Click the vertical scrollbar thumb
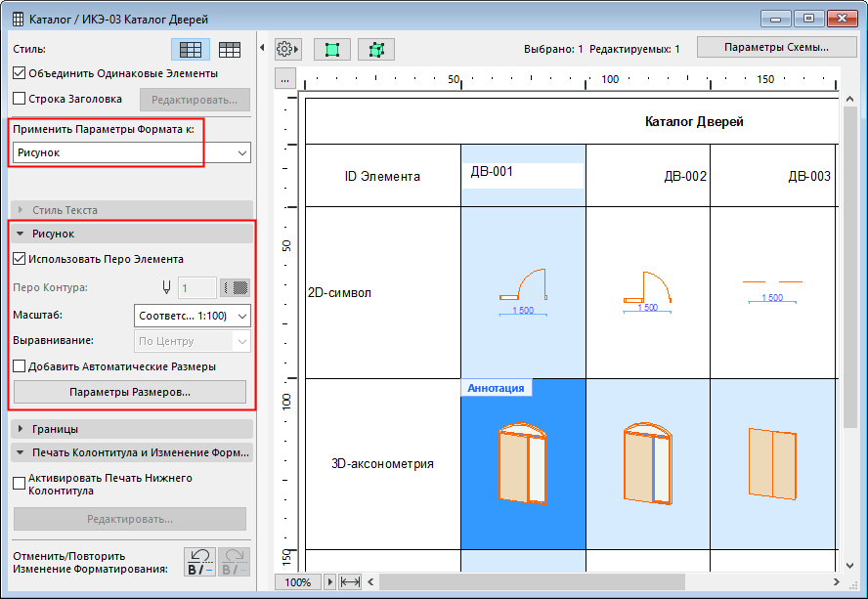The height and width of the screenshot is (599, 868). click(x=850, y=266)
